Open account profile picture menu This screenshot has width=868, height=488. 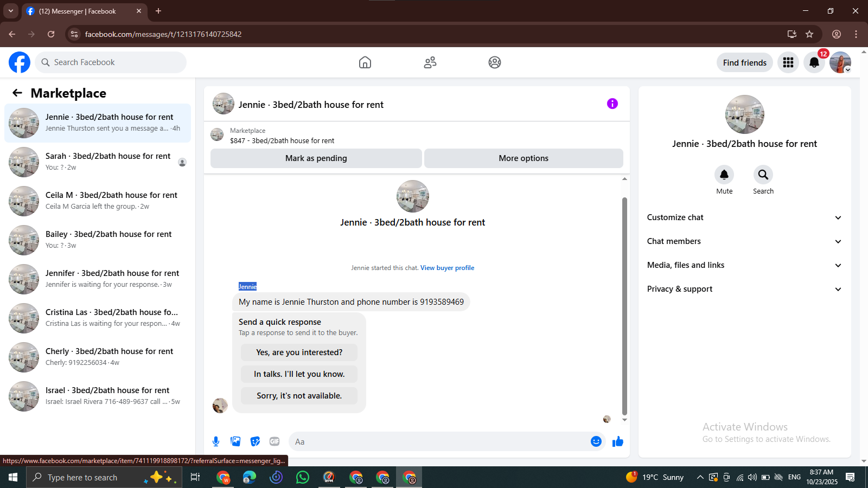click(x=840, y=62)
